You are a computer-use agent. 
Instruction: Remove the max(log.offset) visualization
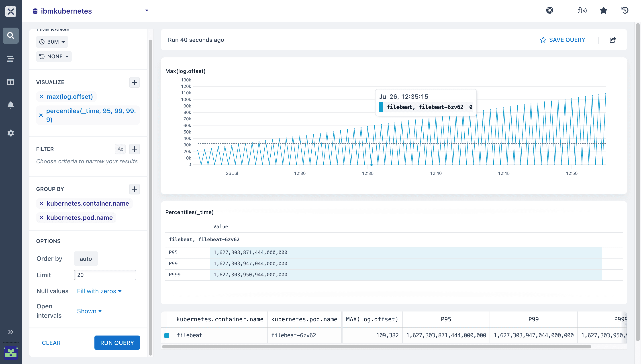(41, 97)
